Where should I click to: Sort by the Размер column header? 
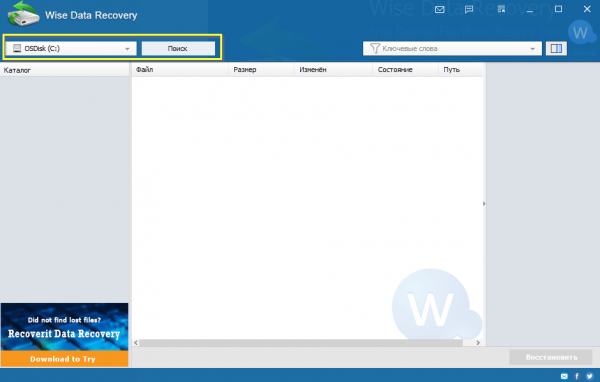(x=245, y=70)
